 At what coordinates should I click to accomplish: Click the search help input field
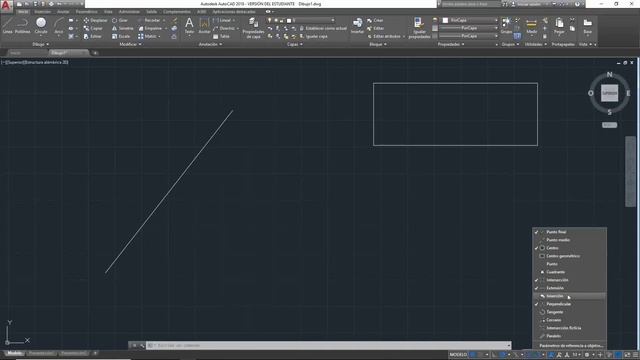click(470, 4)
